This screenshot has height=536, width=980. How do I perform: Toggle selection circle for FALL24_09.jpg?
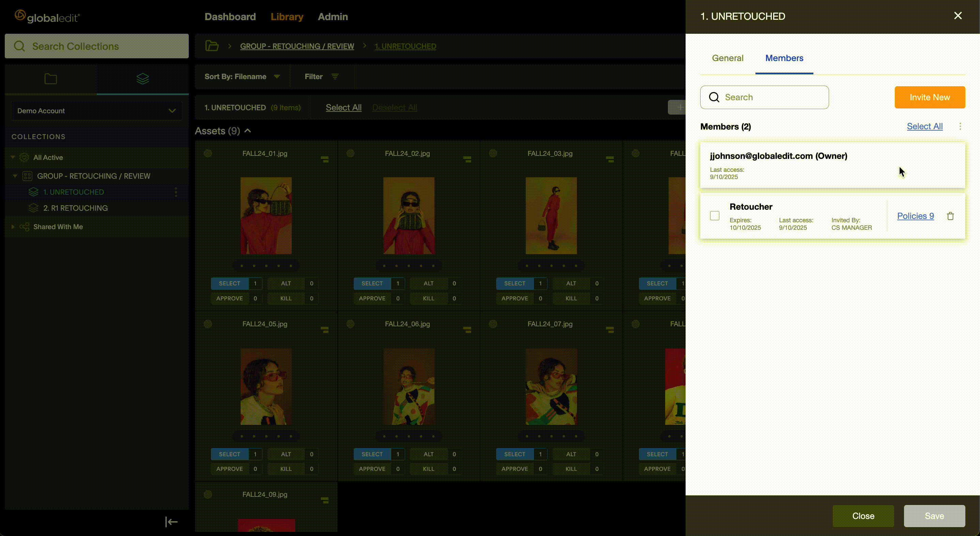point(208,494)
